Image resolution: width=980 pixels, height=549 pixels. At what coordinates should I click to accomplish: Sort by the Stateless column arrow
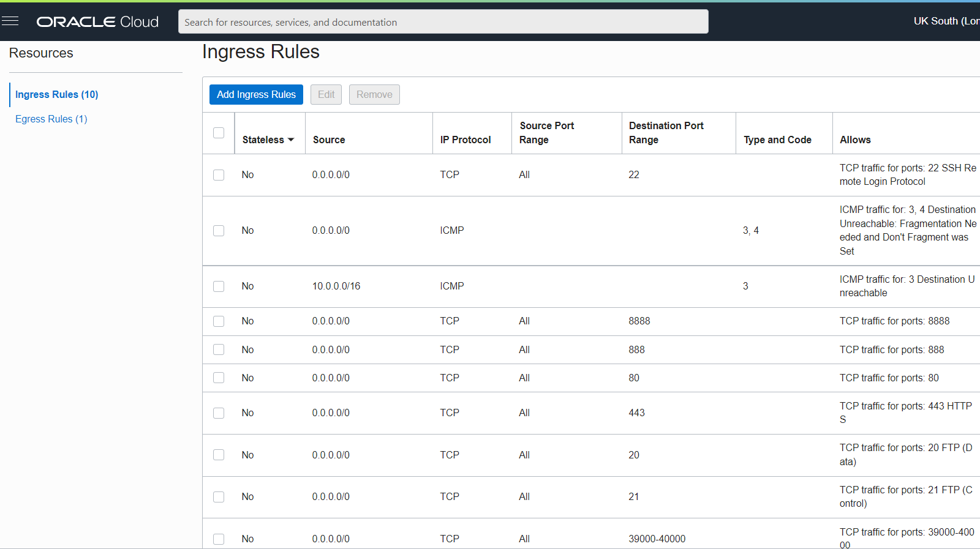click(291, 140)
